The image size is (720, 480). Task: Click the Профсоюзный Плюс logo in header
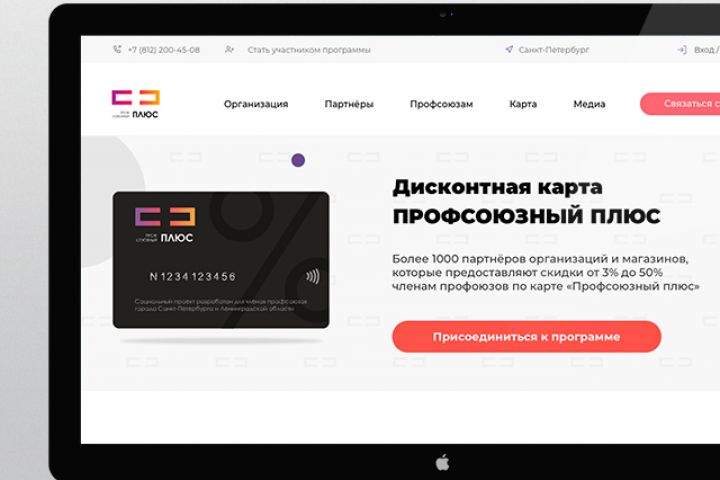click(135, 104)
